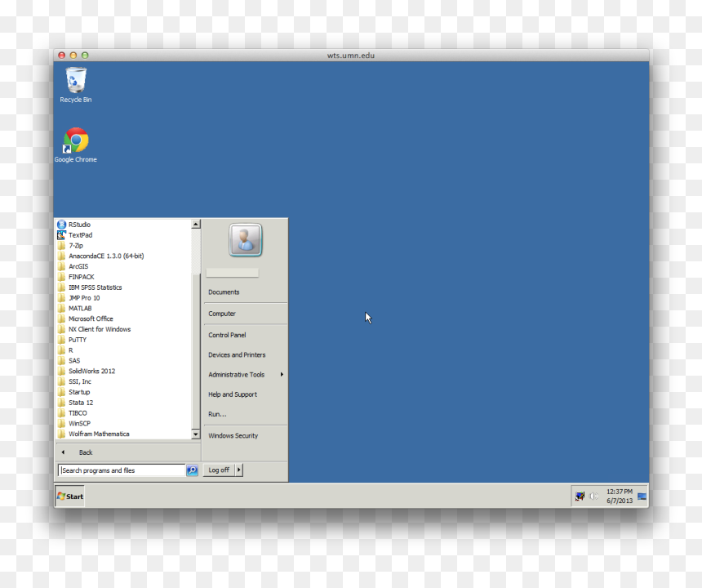Click the user account picture
The height and width of the screenshot is (588, 702).
tap(246, 240)
